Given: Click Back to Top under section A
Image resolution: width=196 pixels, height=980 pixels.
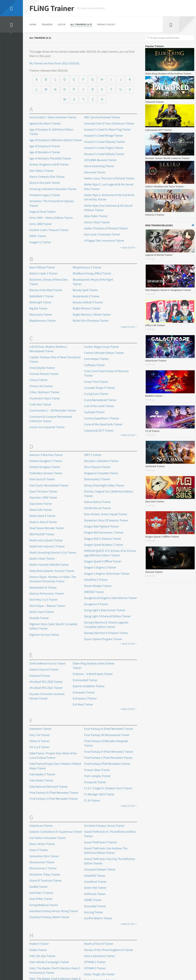Looking at the screenshot, I should point(128,248).
